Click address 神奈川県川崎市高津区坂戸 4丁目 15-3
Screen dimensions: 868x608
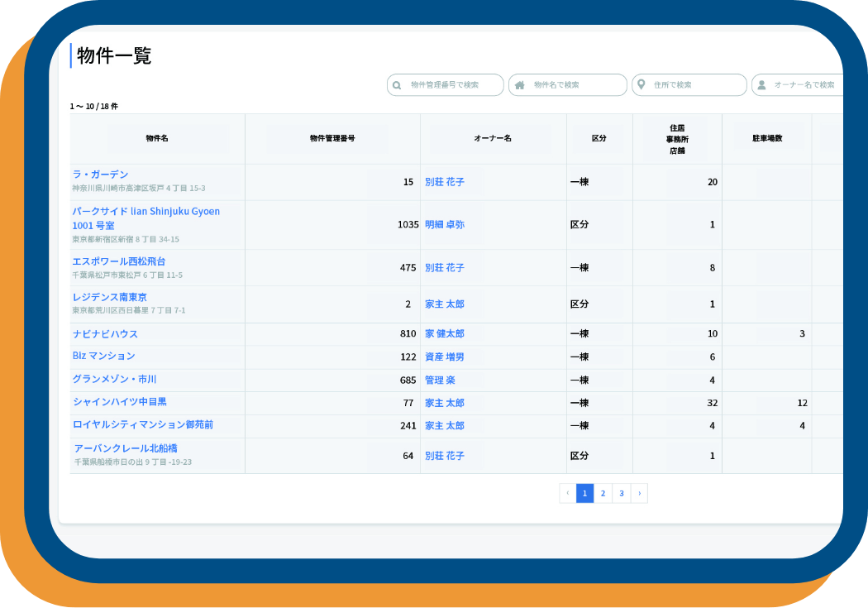[x=138, y=189]
